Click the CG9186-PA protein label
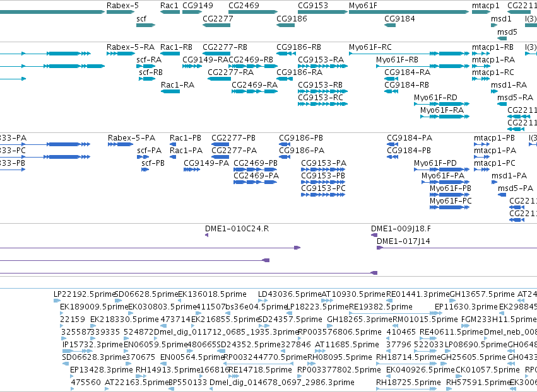This screenshot has width=537, height=392. pyautogui.click(x=302, y=151)
